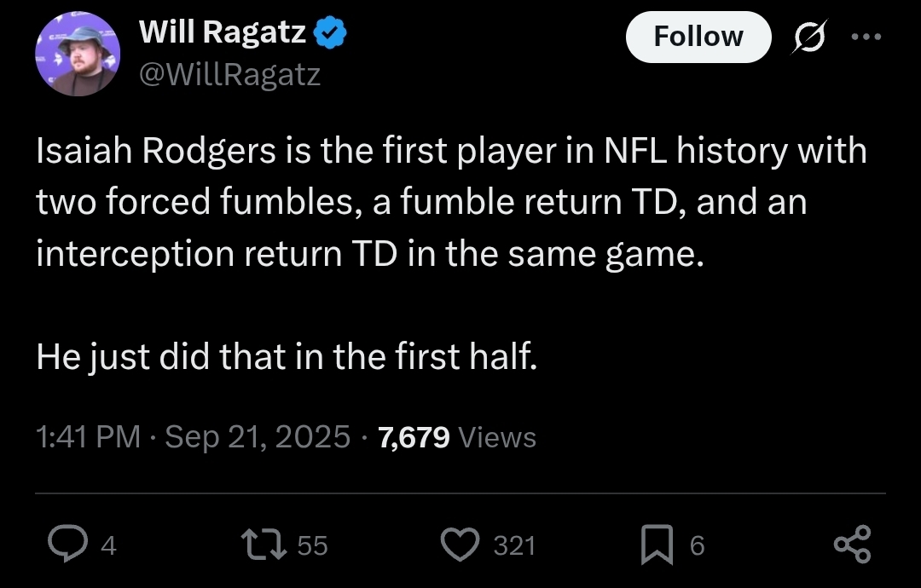Open Will Ragatz's profile picture

[x=78, y=54]
